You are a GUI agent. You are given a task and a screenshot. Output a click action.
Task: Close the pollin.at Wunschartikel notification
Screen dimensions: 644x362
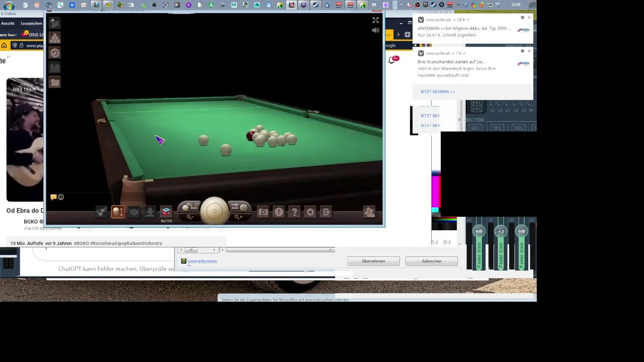pyautogui.click(x=529, y=51)
